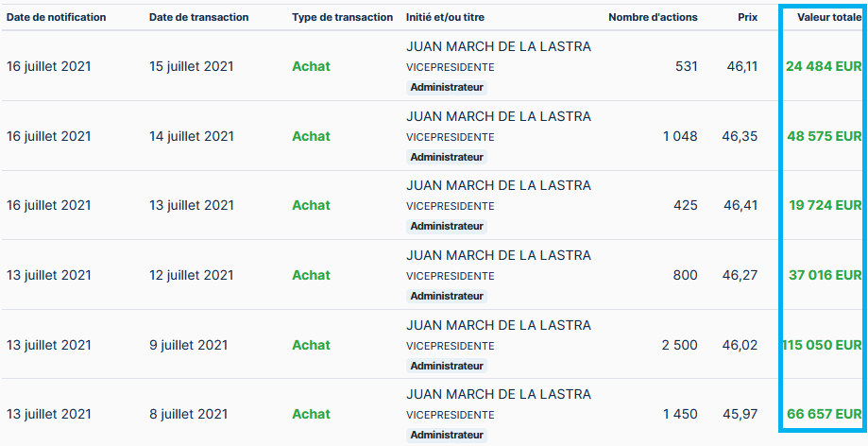The height and width of the screenshot is (446, 868).
Task: Click the 24 484 EUR total value
Action: [x=823, y=66]
